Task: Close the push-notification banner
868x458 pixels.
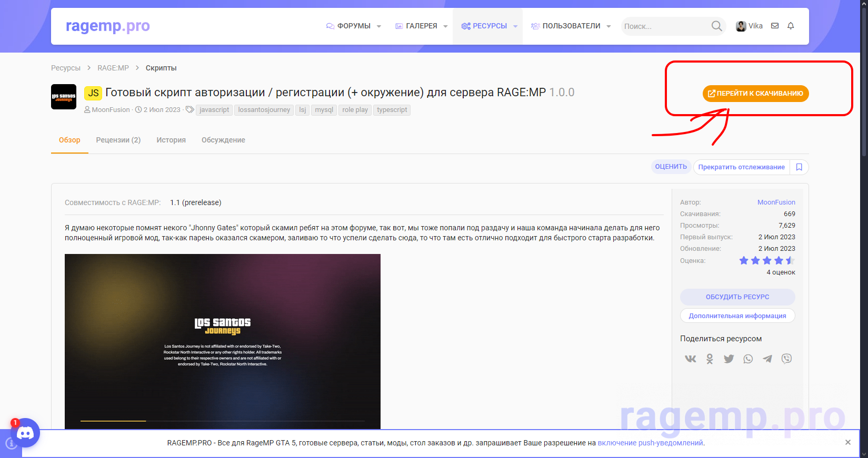Action: (848, 442)
